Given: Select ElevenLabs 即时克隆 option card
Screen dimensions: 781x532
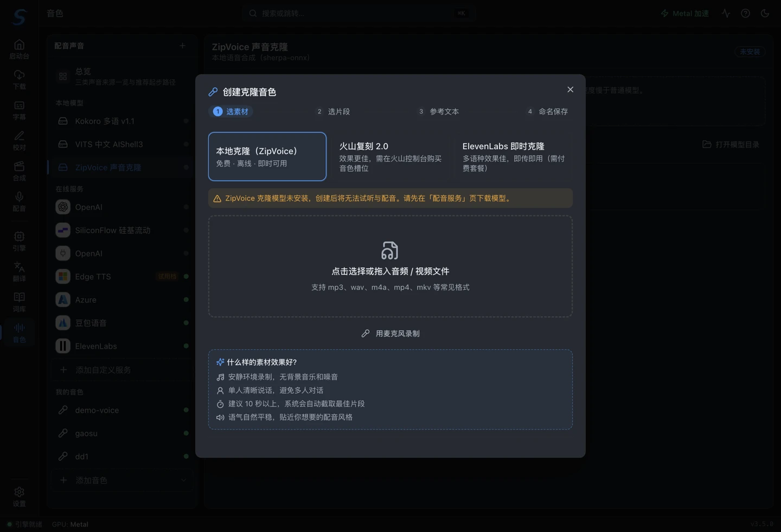Looking at the screenshot, I should click(x=513, y=156).
